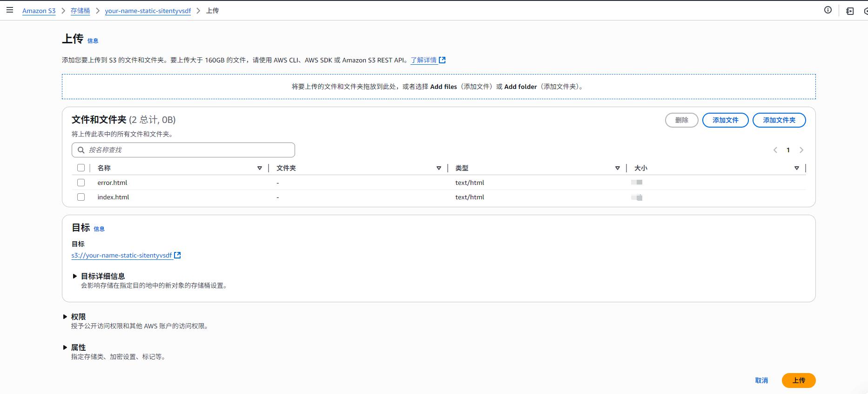Go to previous page of file table
868x394 pixels.
click(775, 150)
